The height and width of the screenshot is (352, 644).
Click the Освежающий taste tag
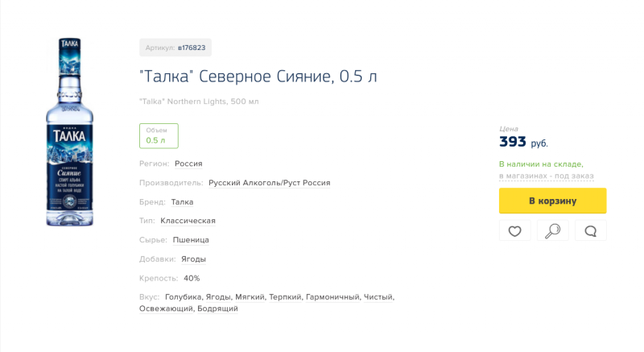click(x=165, y=309)
